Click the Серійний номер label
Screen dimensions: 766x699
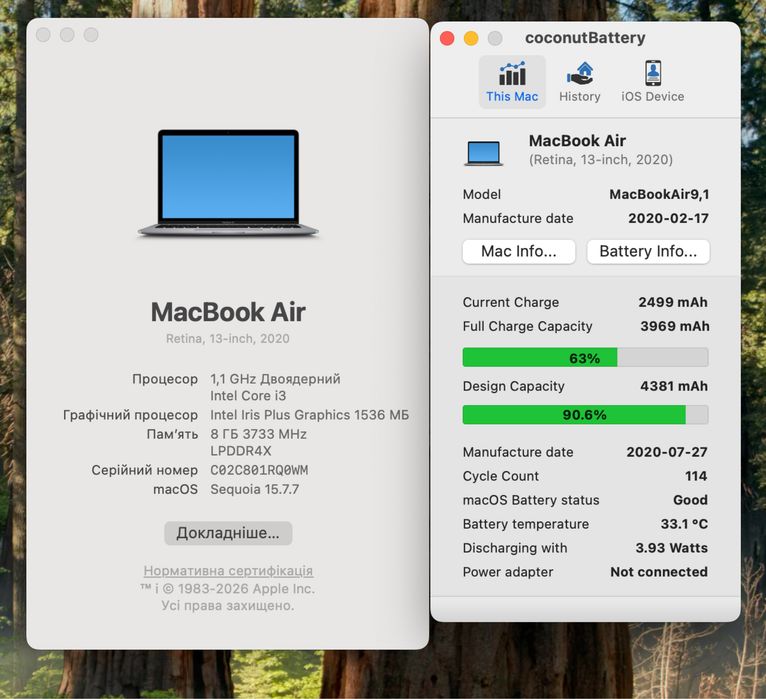145,470
